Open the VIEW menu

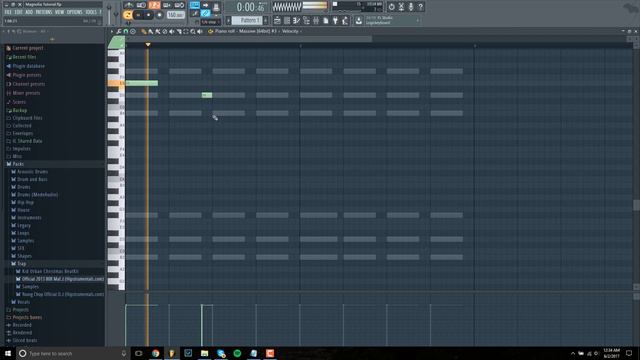coord(60,12)
